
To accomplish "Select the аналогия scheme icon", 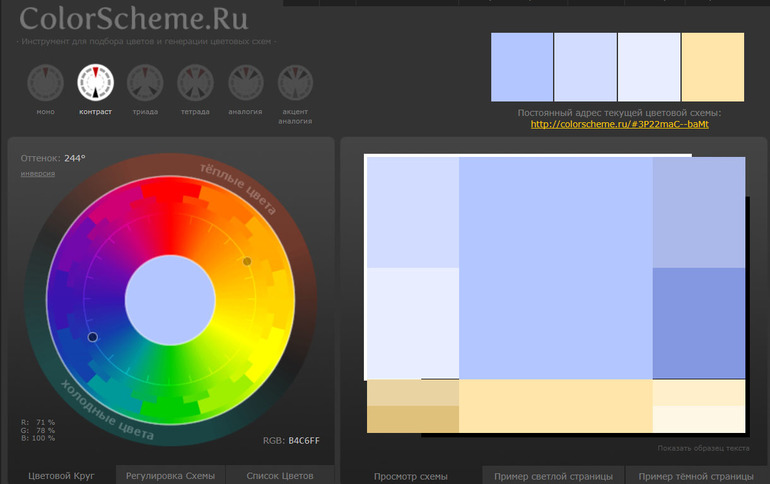I will coord(246,82).
